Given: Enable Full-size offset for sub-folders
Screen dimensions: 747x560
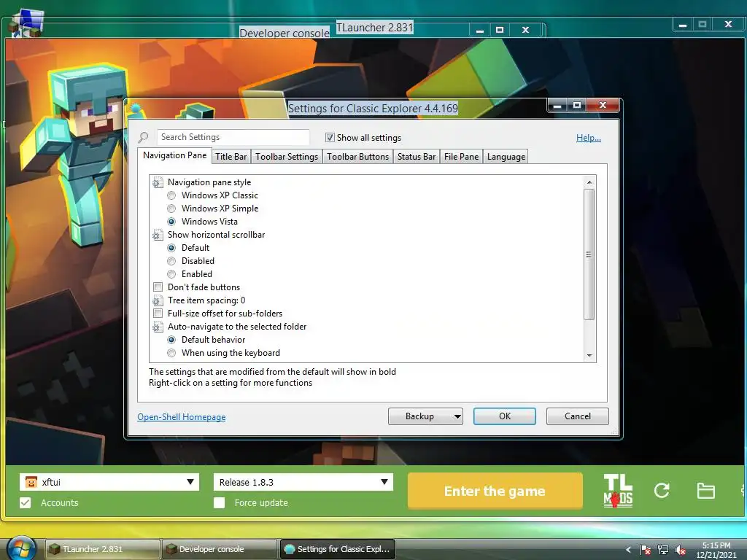Looking at the screenshot, I should click(158, 314).
